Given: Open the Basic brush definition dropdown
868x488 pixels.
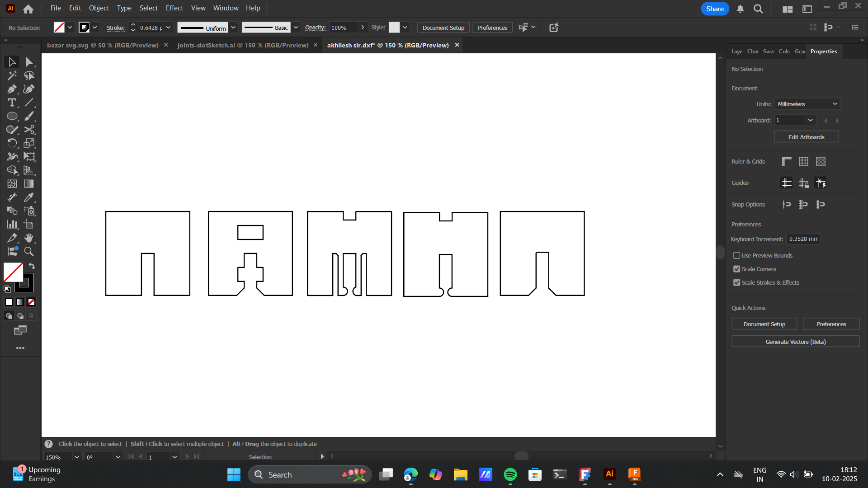Looking at the screenshot, I should (296, 28).
